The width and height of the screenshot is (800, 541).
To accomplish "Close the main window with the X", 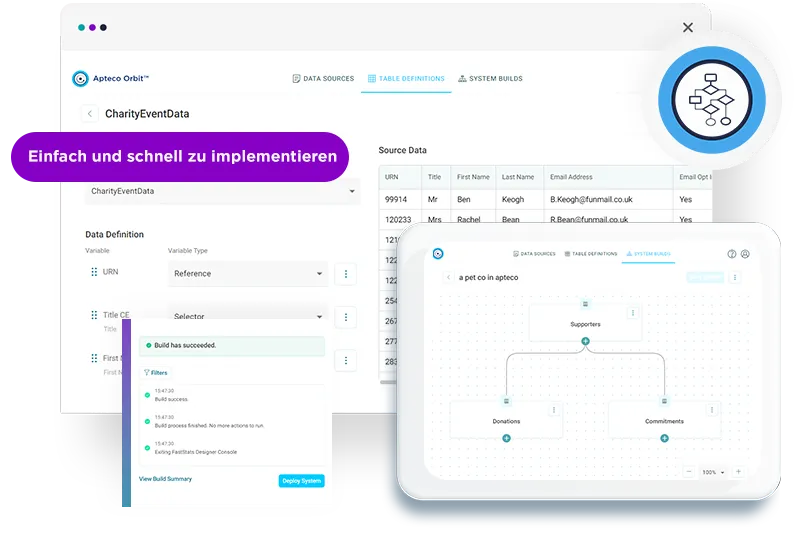I will (688, 28).
